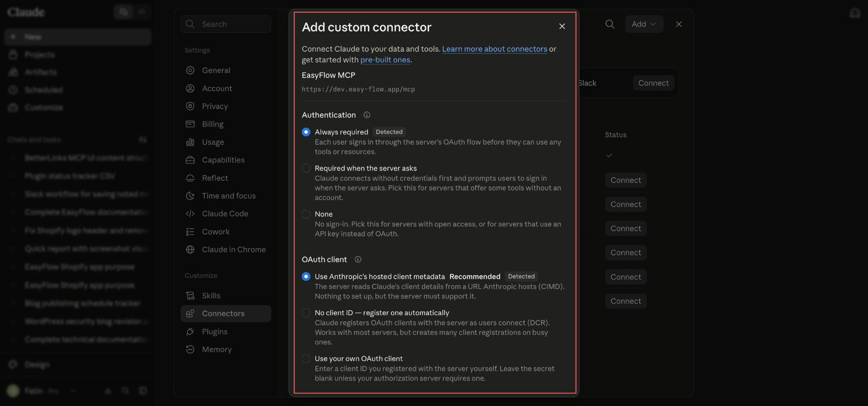This screenshot has height=406, width=868.
Task: Select Use your own OAuth client
Action: (306, 358)
